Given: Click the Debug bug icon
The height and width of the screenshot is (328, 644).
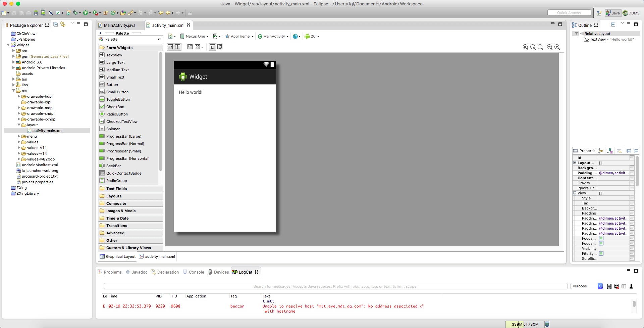Looking at the screenshot, I should pyautogui.click(x=76, y=13).
